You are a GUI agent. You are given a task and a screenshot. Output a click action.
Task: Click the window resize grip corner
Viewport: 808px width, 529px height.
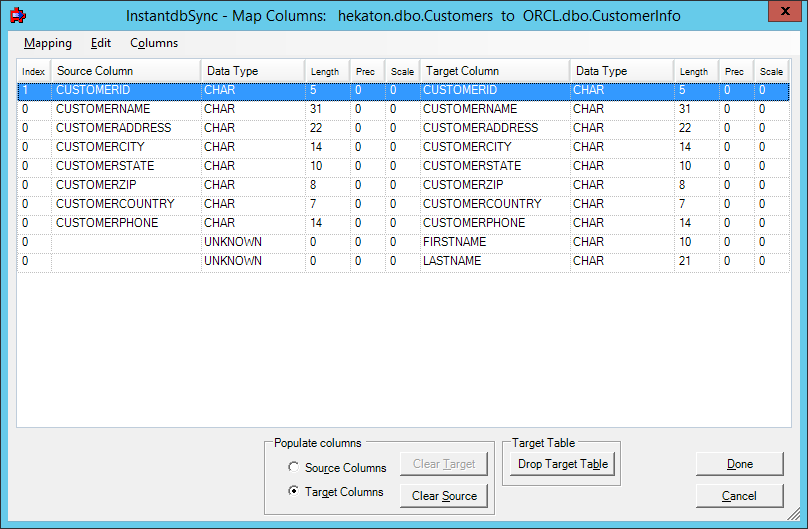pos(794,514)
